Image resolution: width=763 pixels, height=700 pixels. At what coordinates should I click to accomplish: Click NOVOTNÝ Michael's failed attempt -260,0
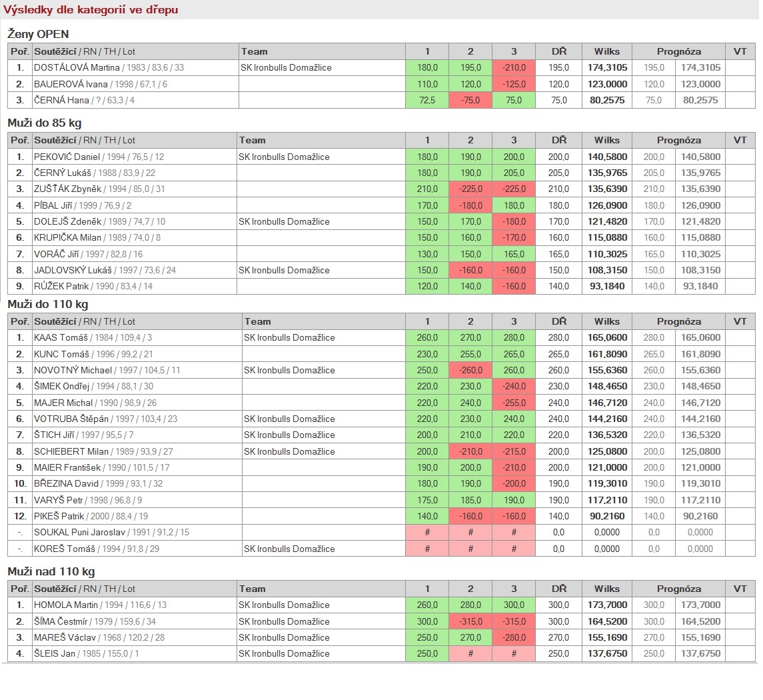[x=470, y=370]
